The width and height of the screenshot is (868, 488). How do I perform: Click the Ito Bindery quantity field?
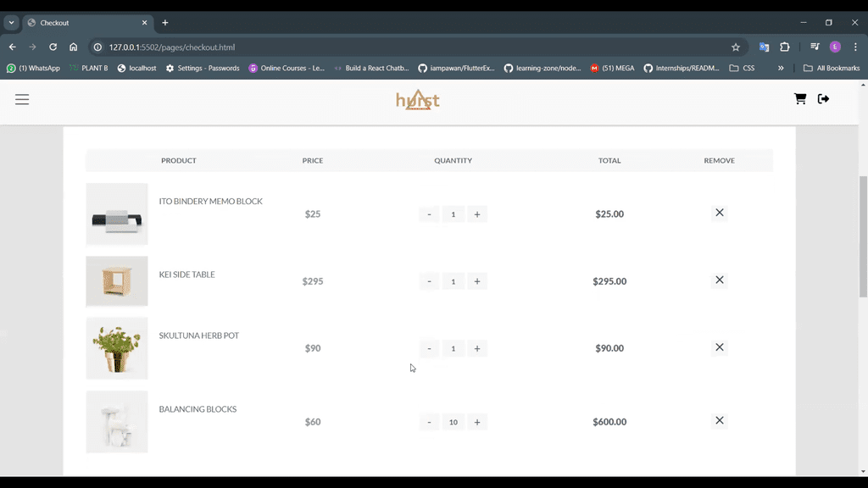tap(453, 214)
